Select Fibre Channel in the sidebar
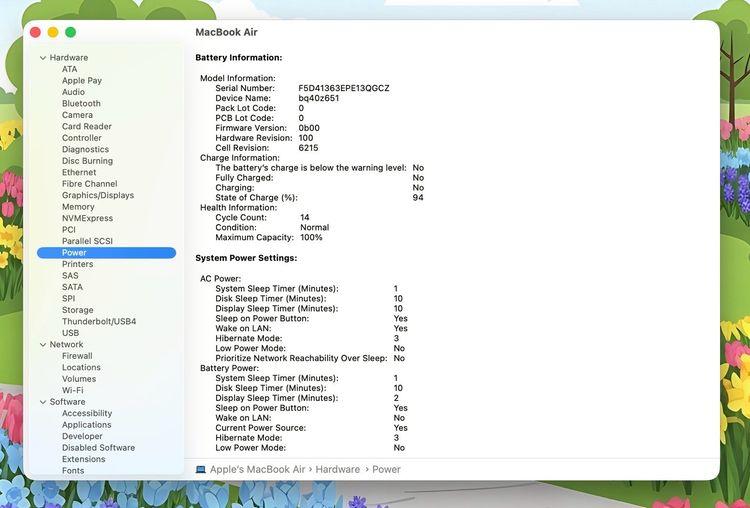The image size is (750, 508). point(89,184)
